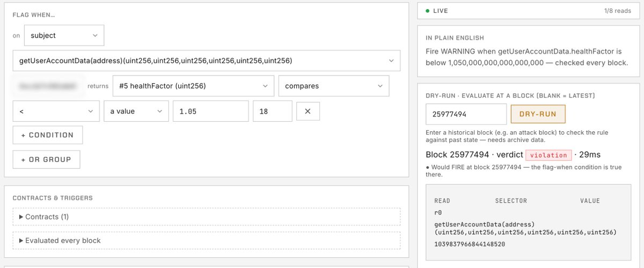Click the blurred address field before 'returns'

pos(49,86)
